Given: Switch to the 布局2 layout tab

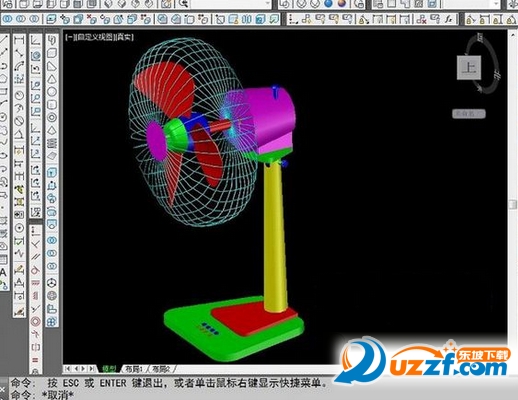Looking at the screenshot, I should pos(161,369).
